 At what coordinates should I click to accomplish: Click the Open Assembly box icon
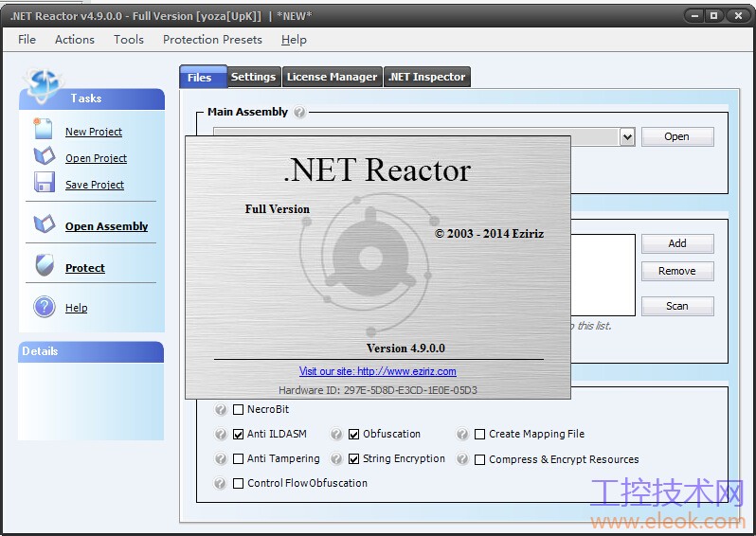click(x=45, y=223)
